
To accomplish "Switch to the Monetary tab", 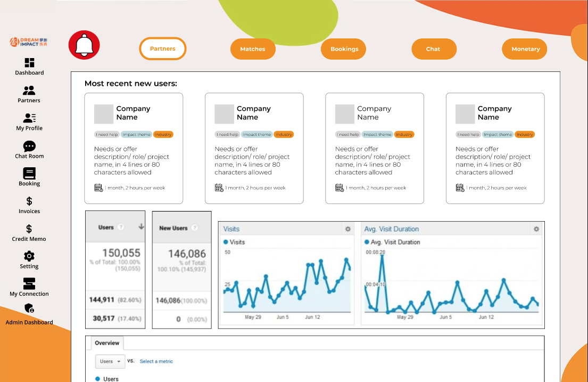I will tap(525, 49).
